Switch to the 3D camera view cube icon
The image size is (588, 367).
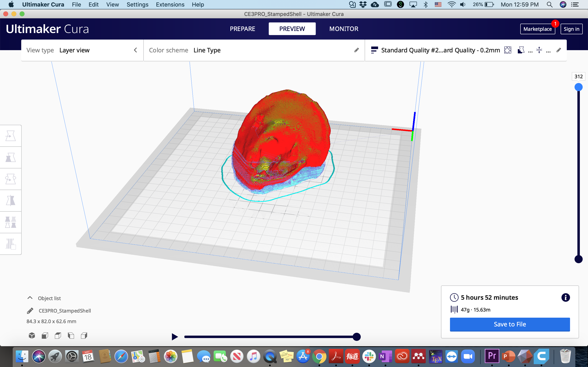click(x=32, y=336)
